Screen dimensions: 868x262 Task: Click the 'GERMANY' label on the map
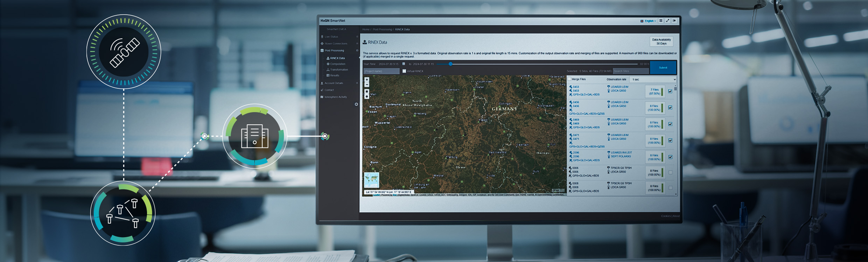click(x=504, y=109)
